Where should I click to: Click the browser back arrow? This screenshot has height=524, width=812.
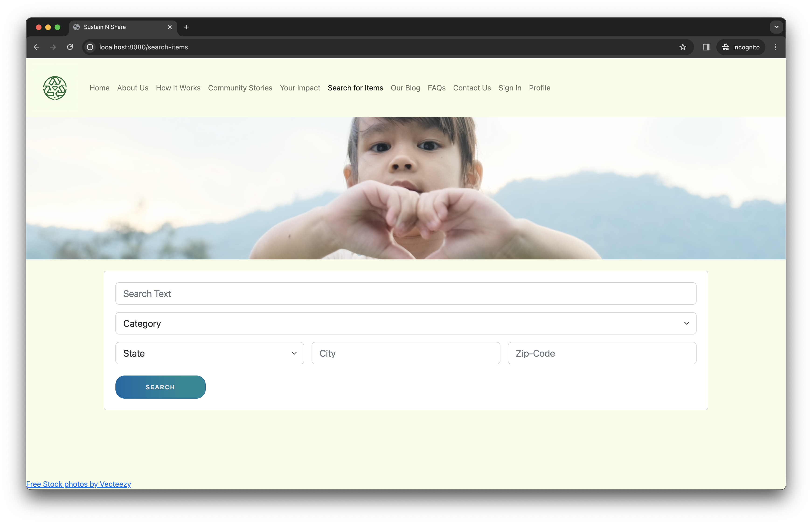tap(36, 47)
